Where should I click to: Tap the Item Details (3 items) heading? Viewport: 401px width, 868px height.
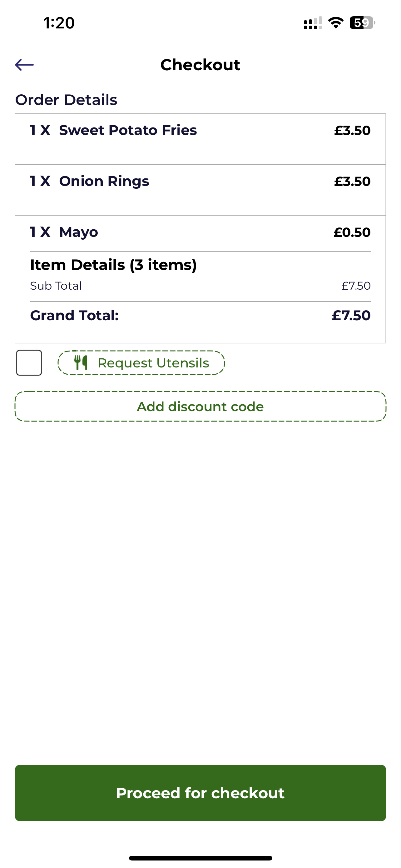pos(113,265)
